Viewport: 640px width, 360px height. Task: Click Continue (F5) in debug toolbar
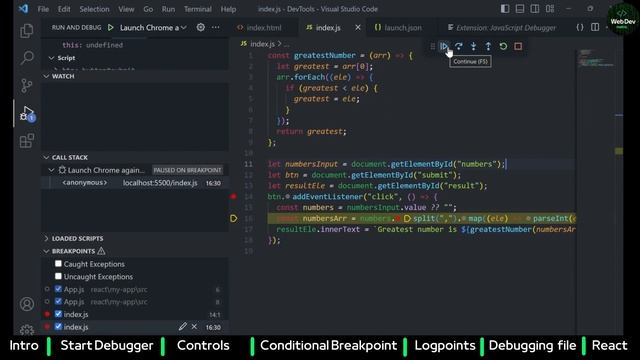(444, 46)
